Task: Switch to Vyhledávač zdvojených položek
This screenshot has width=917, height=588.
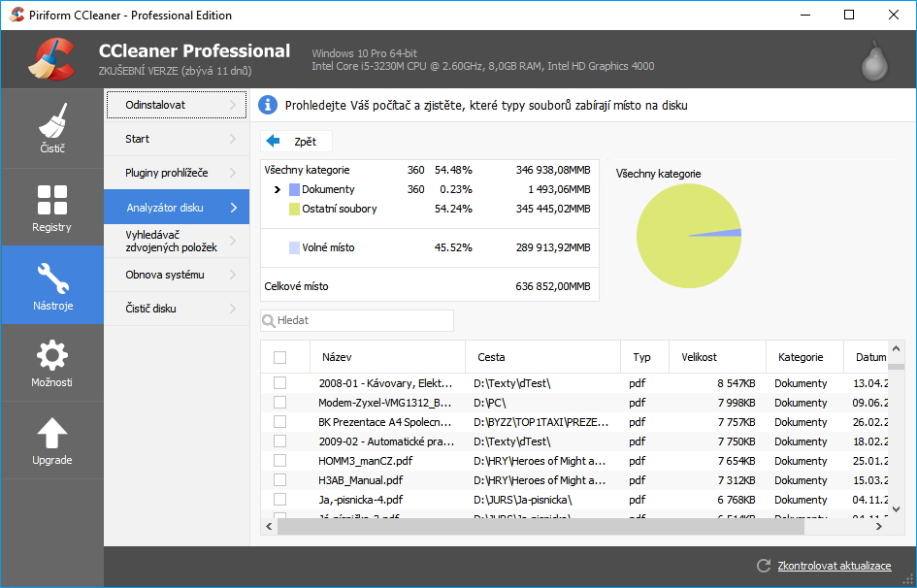Action: pyautogui.click(x=177, y=241)
